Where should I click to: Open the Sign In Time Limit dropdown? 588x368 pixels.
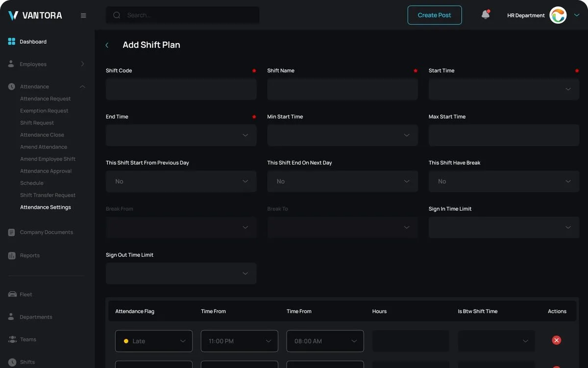point(504,228)
